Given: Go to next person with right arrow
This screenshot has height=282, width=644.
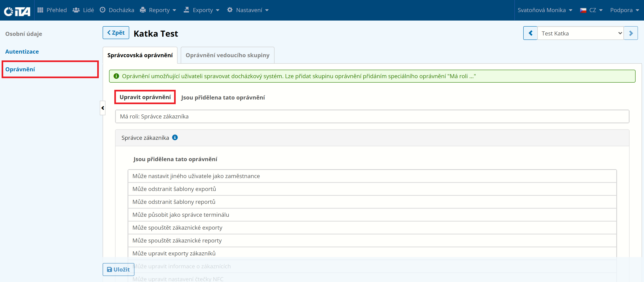Looking at the screenshot, I should (x=631, y=33).
